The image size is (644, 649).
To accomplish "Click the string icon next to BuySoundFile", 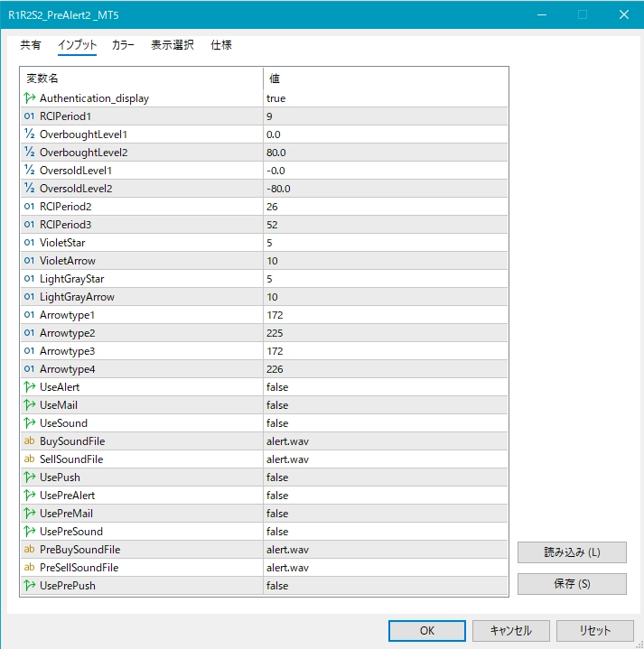I will [x=30, y=441].
